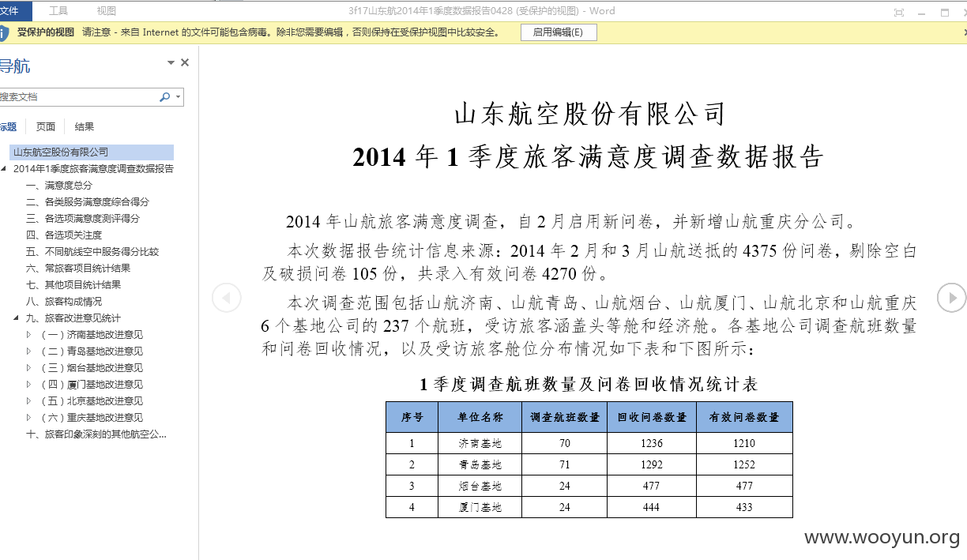Click the table value 444
This screenshot has width=967, height=560.
pyautogui.click(x=652, y=507)
